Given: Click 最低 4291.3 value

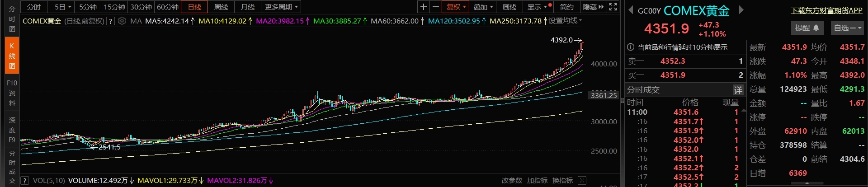Looking at the screenshot, I should (852, 89).
